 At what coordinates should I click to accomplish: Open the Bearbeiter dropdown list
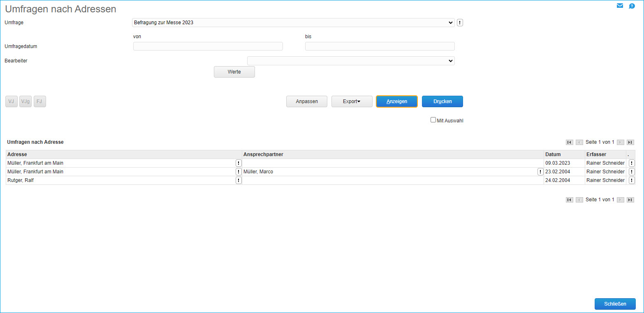351,61
